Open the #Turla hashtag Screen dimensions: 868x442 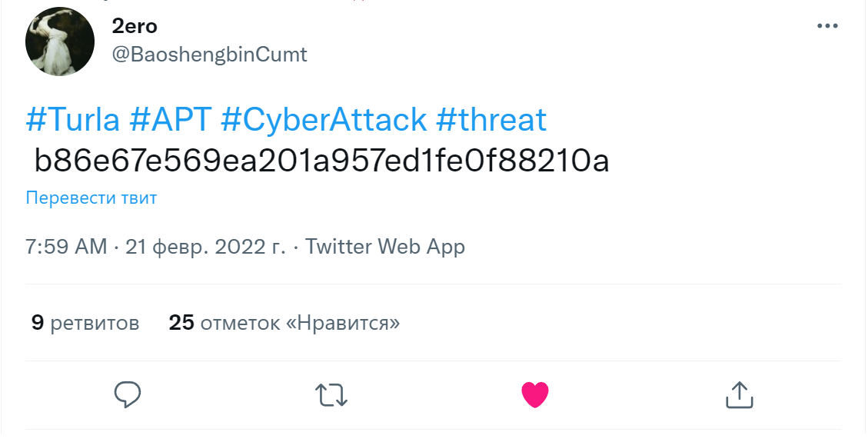coord(73,120)
